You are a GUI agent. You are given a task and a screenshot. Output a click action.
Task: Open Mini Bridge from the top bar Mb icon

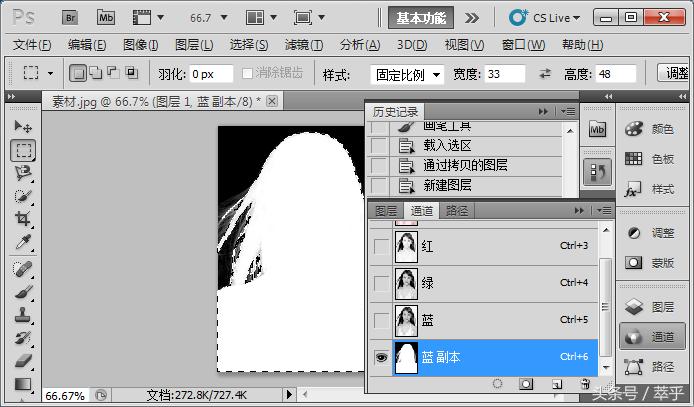[106, 18]
